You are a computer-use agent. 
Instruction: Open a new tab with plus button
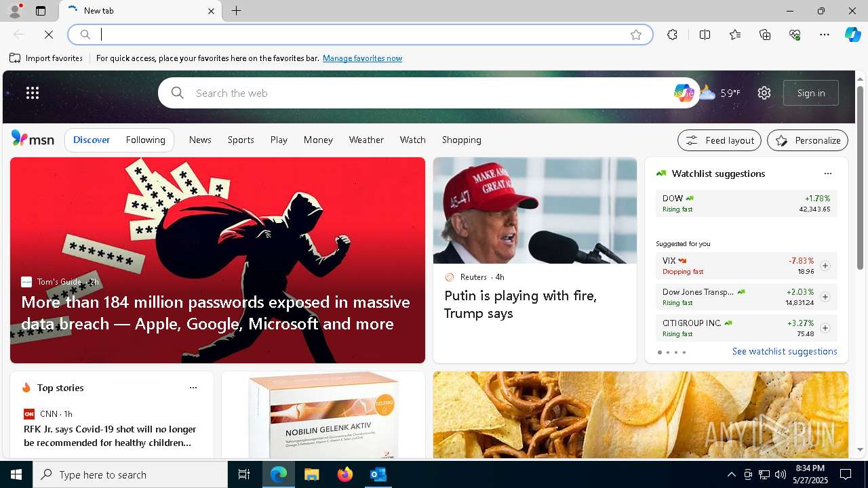click(237, 11)
